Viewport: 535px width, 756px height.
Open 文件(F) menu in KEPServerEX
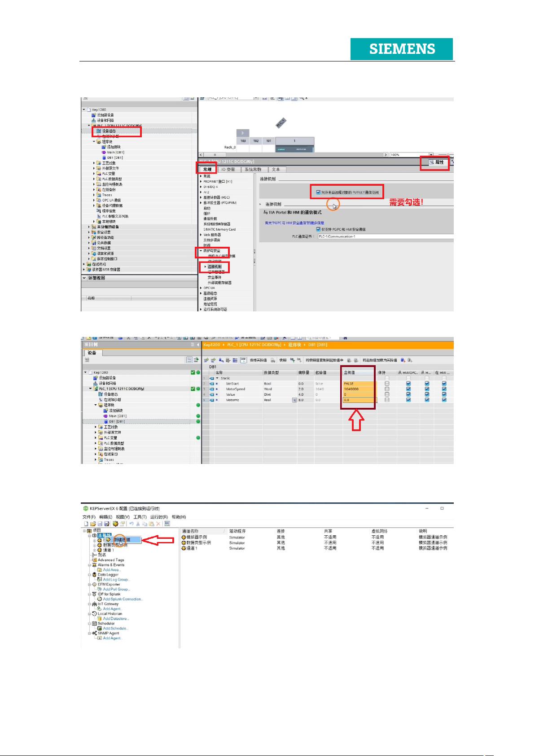tap(89, 517)
